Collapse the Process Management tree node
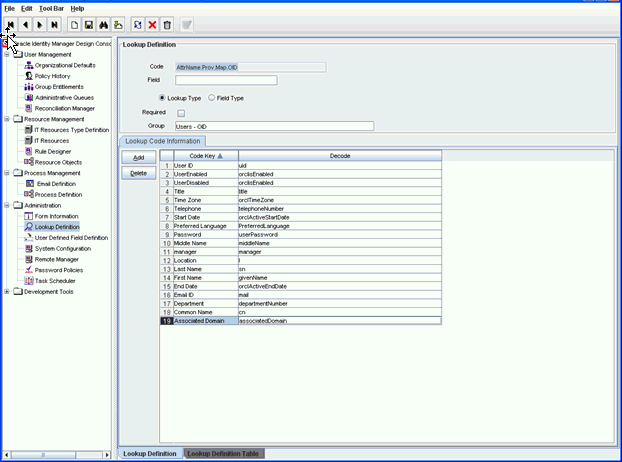 pyautogui.click(x=7, y=173)
